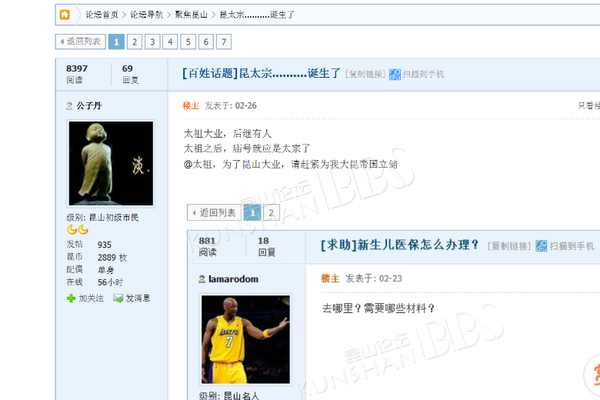Viewport: 600px width, 400px height.
Task: Click 56小时 online time value
Action: 110,282
